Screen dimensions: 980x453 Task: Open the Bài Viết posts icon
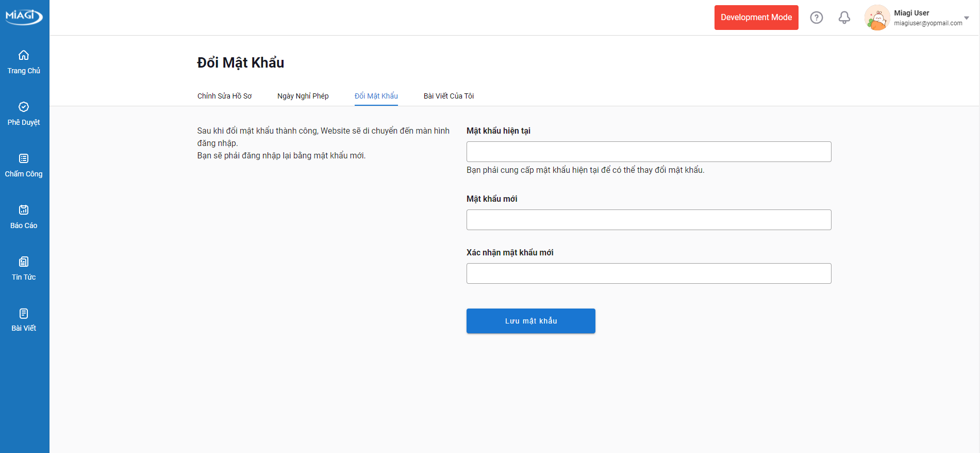coord(24,313)
